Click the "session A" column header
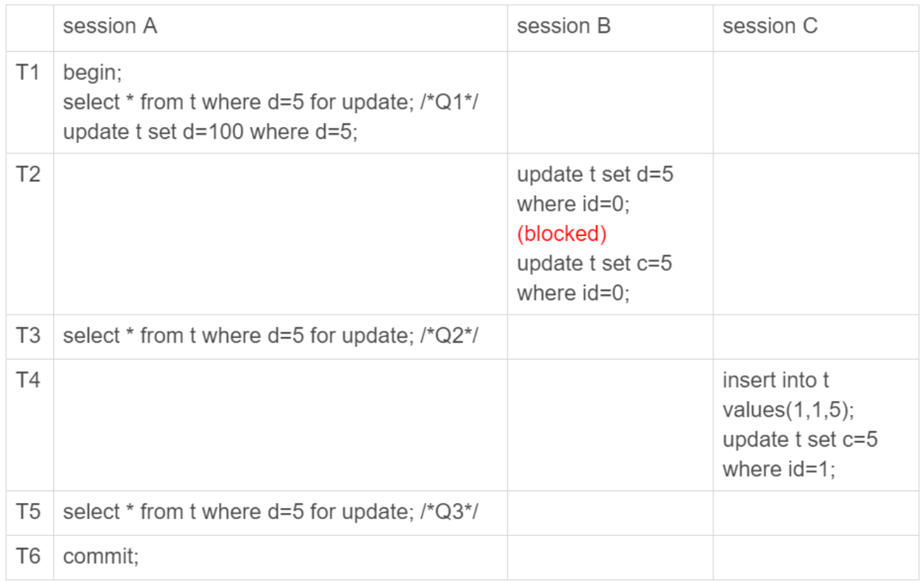 (109, 27)
